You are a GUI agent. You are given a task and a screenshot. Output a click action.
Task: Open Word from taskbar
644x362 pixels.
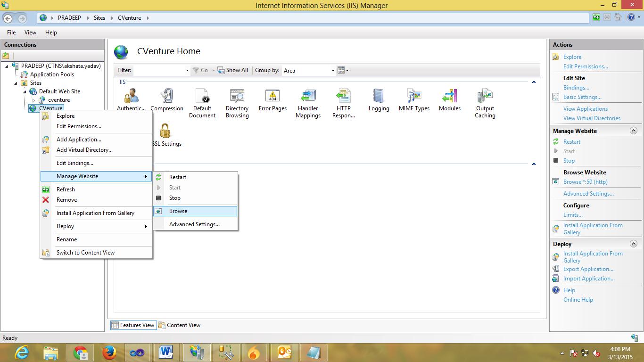coord(166,353)
